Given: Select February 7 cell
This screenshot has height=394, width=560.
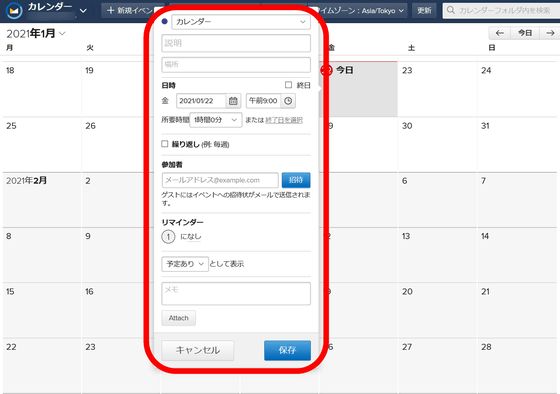Looking at the screenshot, I should (x=517, y=200).
